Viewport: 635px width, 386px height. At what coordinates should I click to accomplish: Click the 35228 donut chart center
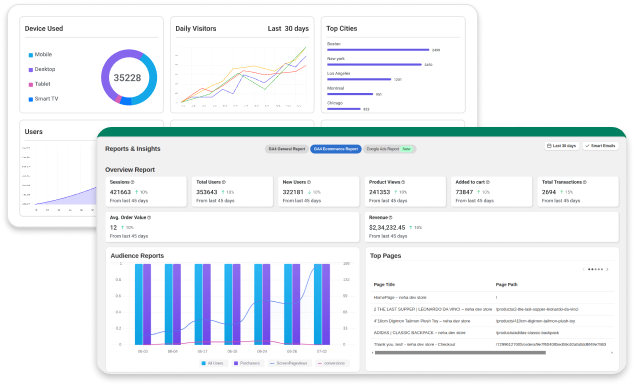127,78
